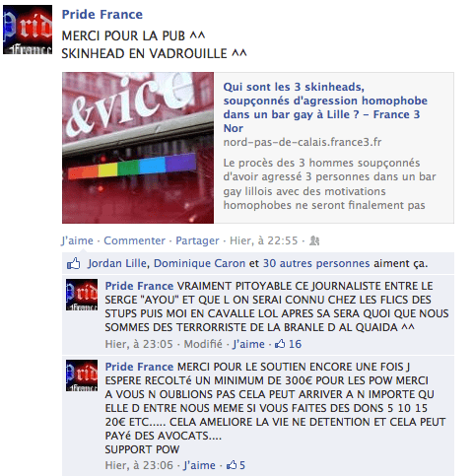473x476 pixels.
Task: Open Jordan Lille's profile link
Action: pyautogui.click(x=117, y=263)
